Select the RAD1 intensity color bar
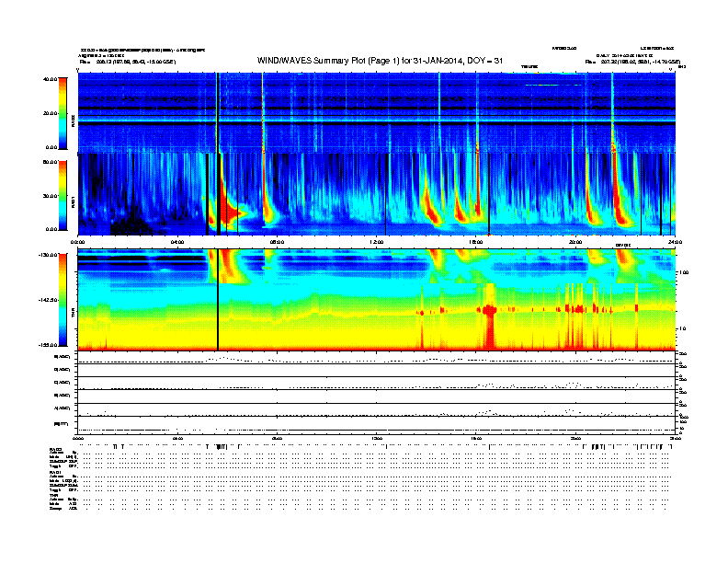The height and width of the screenshot is (563, 728). (x=63, y=195)
